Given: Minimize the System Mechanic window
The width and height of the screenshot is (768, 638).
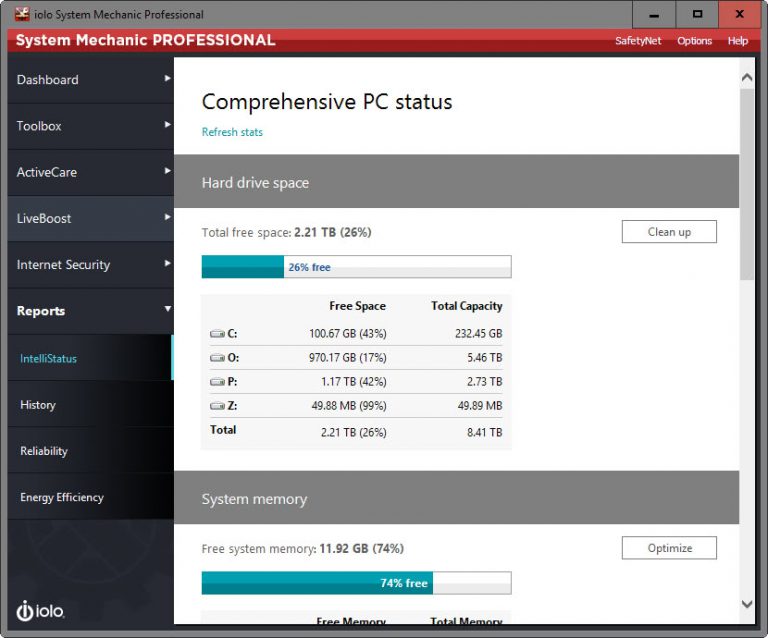Looking at the screenshot, I should pyautogui.click(x=654, y=15).
